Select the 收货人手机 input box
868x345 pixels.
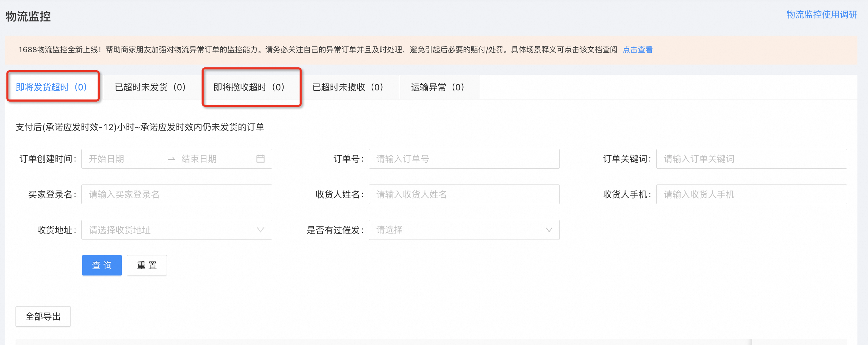point(751,194)
